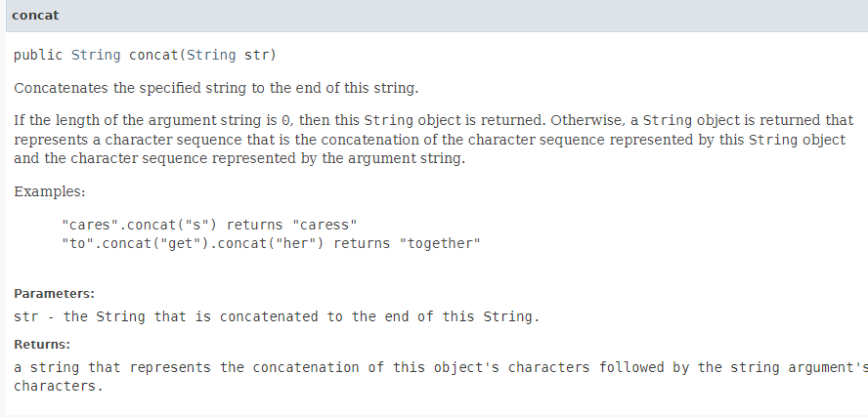Screen dimensions: 868x417
Task: Click the bold "concat" header title
Action: (x=35, y=16)
